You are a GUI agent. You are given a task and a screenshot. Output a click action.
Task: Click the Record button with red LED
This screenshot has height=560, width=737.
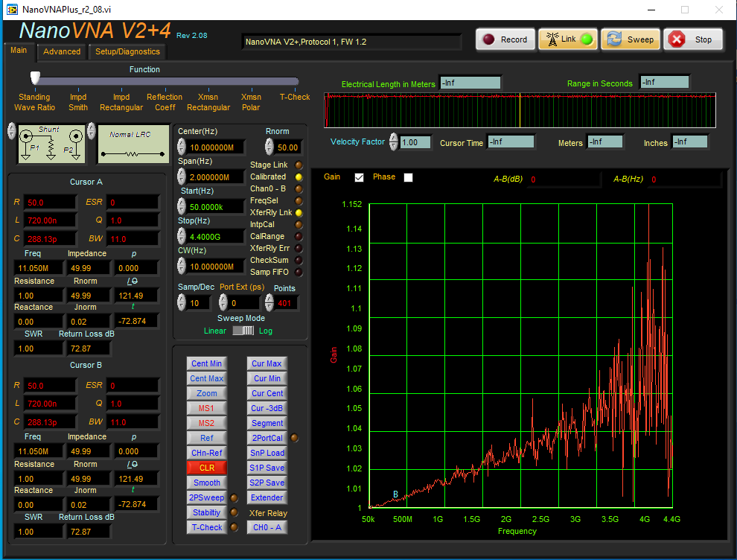click(505, 39)
